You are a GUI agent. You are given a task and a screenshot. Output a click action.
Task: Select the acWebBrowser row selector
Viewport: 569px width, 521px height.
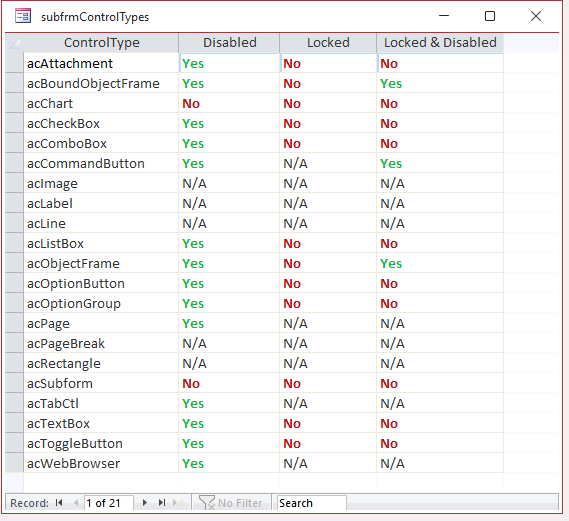(15, 463)
